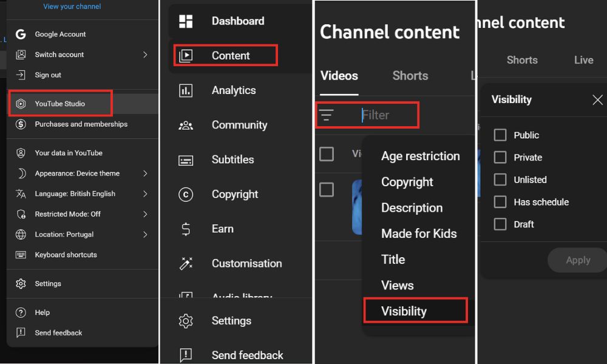Click the Help question mark icon
This screenshot has height=364, width=607.
(21, 312)
